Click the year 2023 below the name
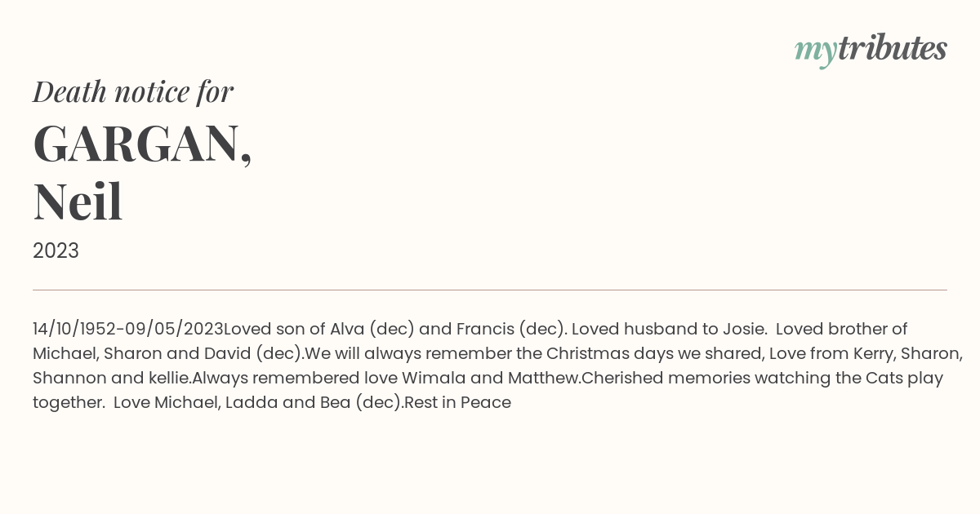Image resolution: width=980 pixels, height=514 pixels. (56, 251)
